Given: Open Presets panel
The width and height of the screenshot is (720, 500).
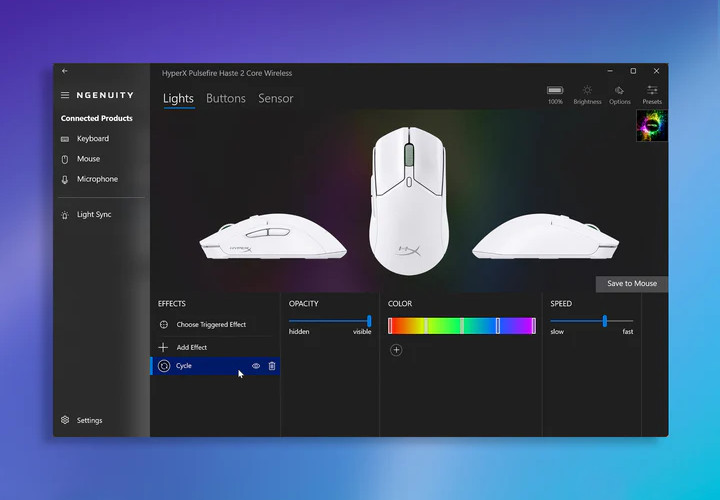Looking at the screenshot, I should pos(652,95).
